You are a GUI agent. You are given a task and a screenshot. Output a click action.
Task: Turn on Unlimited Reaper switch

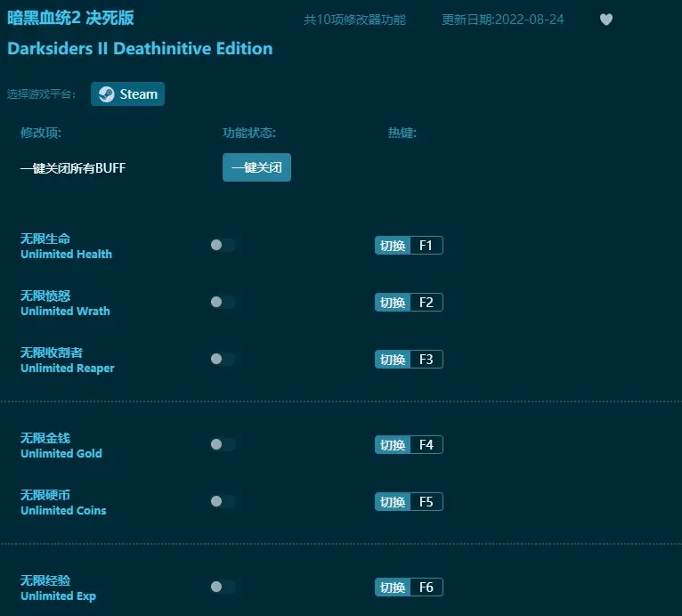223,360
